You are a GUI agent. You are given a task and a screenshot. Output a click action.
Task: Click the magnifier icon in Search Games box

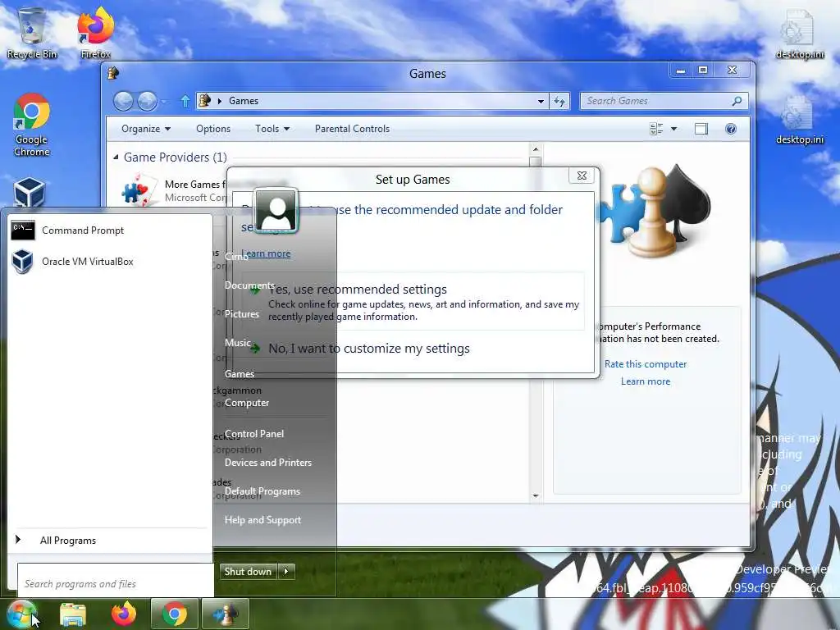click(737, 101)
